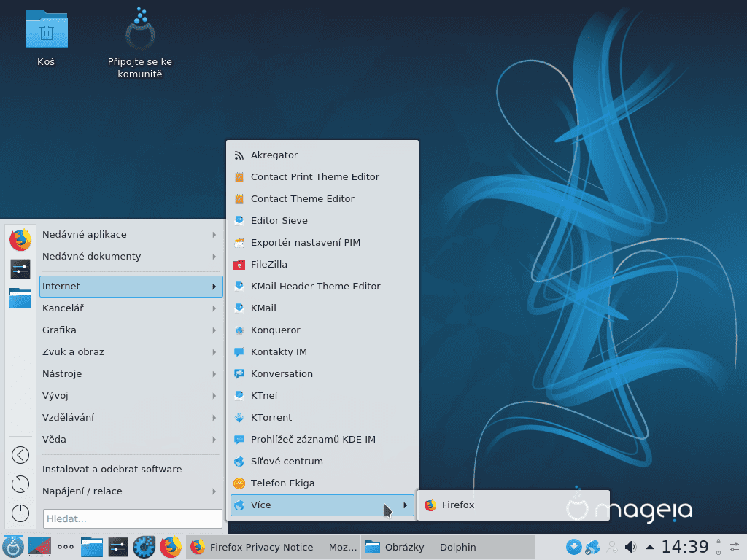
Task: Open the system tray expander arrow
Action: (649, 546)
